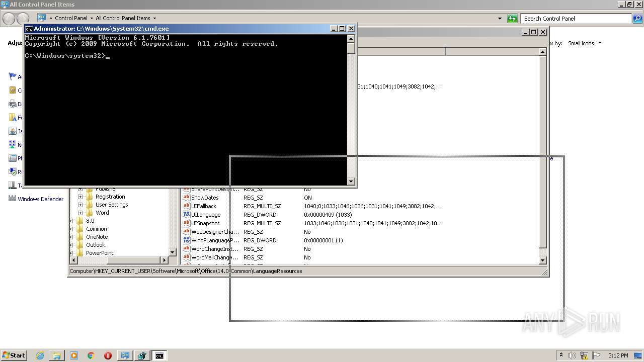Select the OneNote folder icon in tree
Viewport: 644px width, 362px height.
point(80,237)
